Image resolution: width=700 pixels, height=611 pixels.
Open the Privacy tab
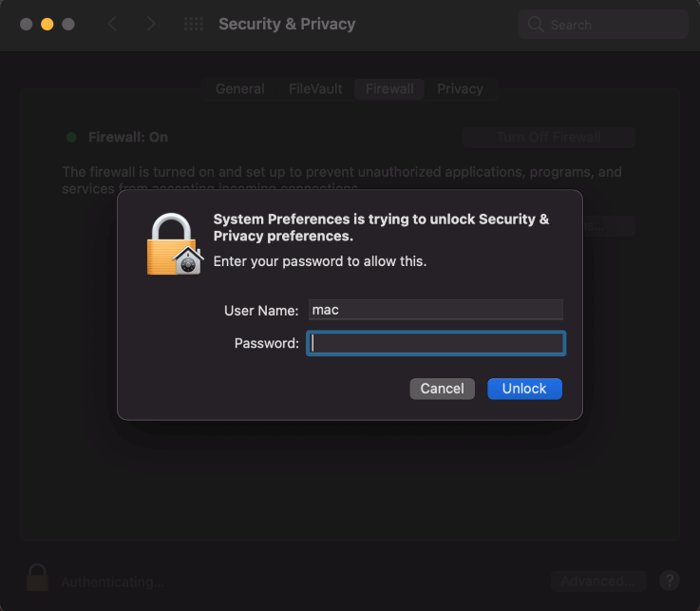pyautogui.click(x=460, y=89)
